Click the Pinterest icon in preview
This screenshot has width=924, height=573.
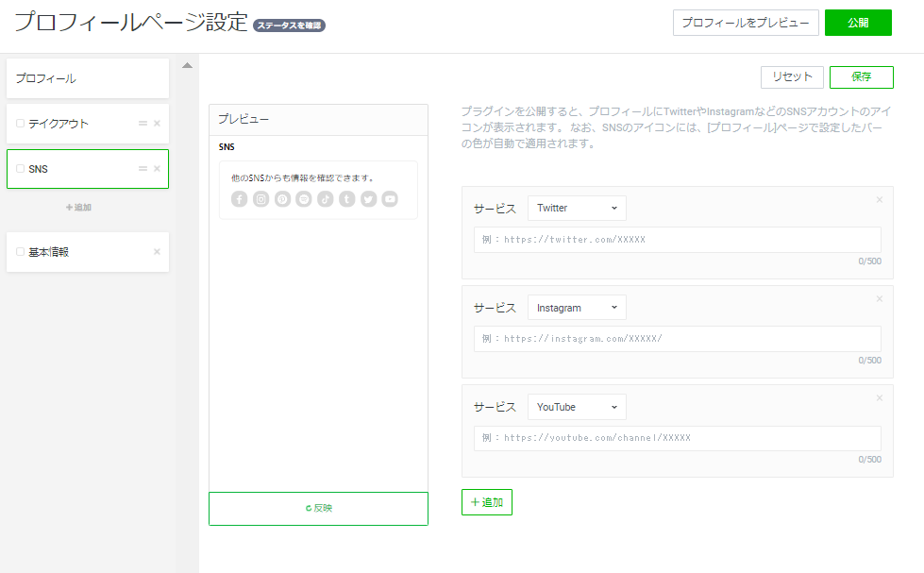[282, 199]
